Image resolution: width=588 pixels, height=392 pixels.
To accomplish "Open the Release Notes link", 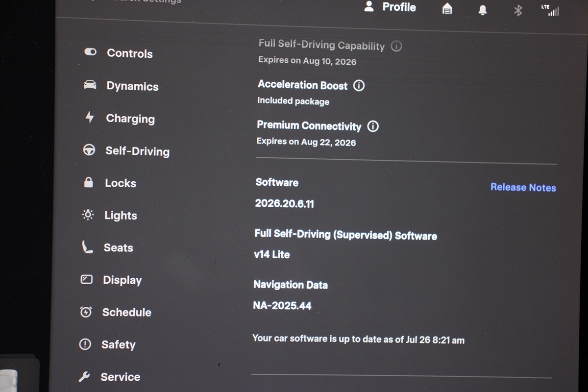I will (523, 187).
